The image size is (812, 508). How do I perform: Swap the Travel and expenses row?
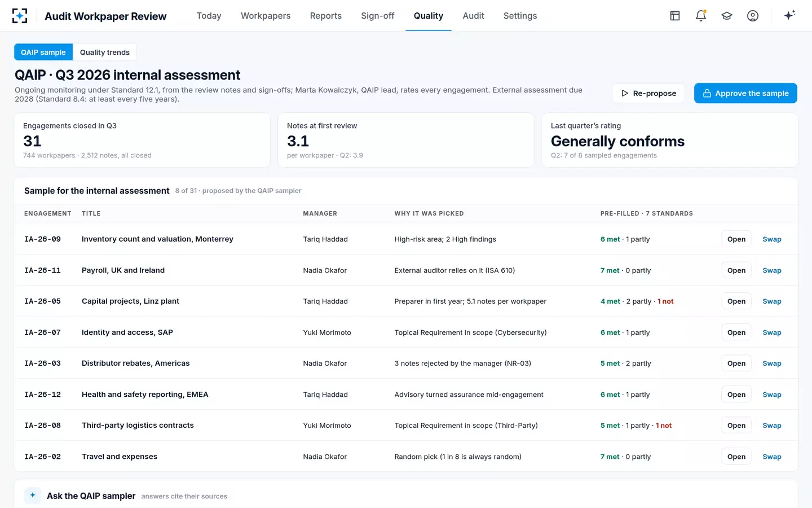pos(772,457)
